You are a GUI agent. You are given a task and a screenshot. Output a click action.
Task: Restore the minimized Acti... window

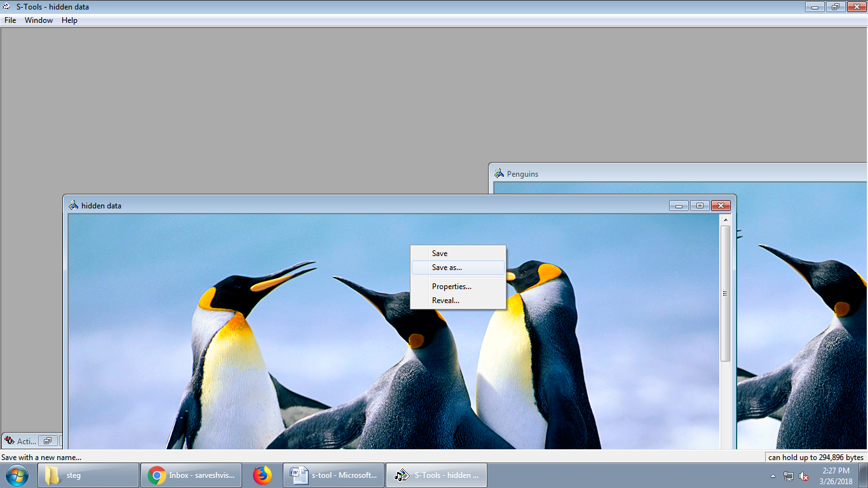[47, 440]
